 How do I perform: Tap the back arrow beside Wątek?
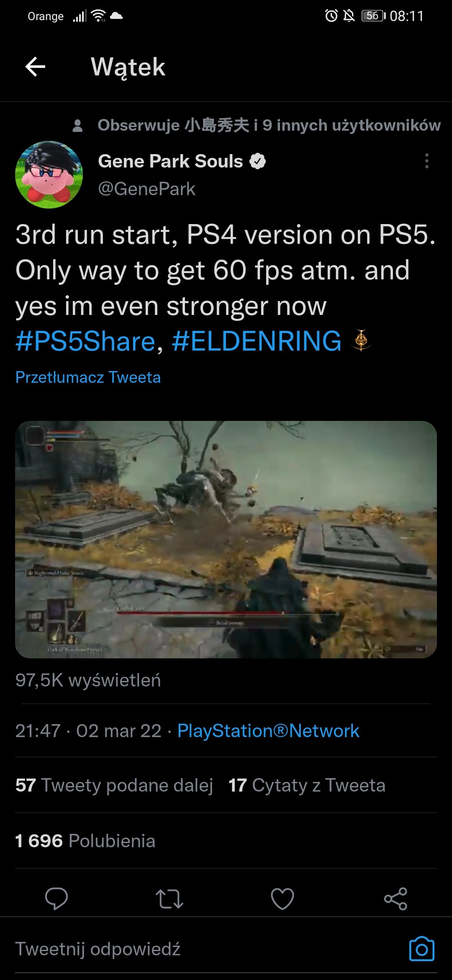tap(36, 67)
